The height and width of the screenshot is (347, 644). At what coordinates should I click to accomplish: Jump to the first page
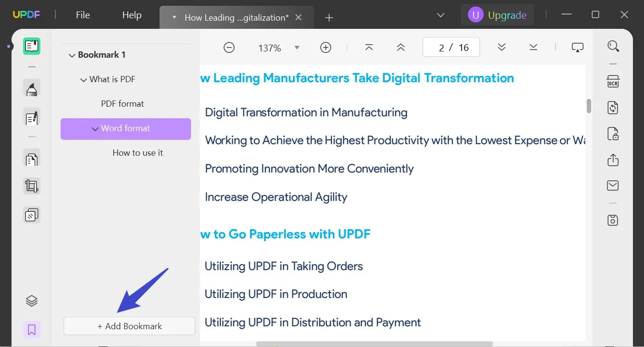click(x=369, y=47)
